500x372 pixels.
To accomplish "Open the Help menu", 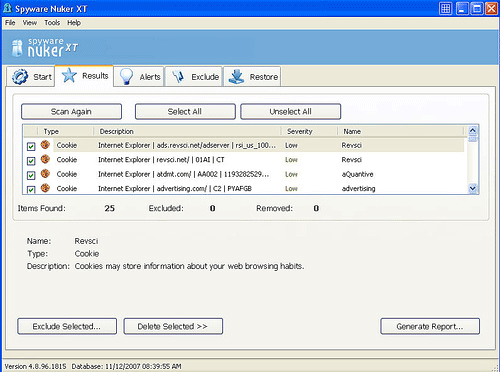I will click(74, 23).
